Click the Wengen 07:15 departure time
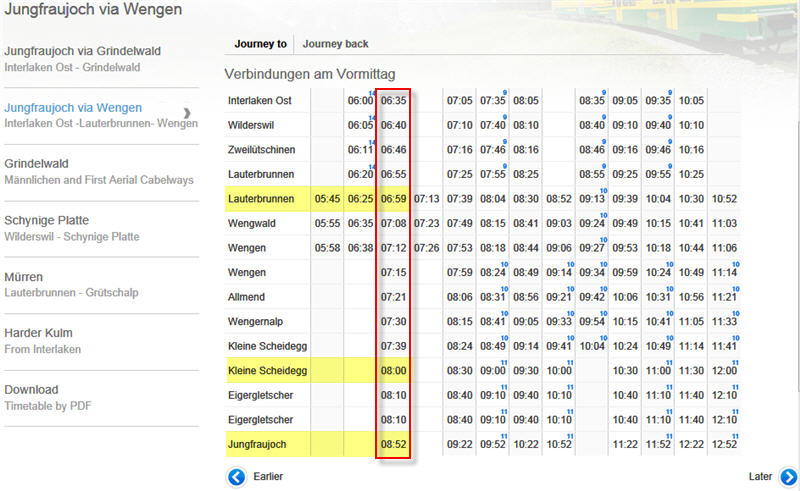 pyautogui.click(x=393, y=272)
